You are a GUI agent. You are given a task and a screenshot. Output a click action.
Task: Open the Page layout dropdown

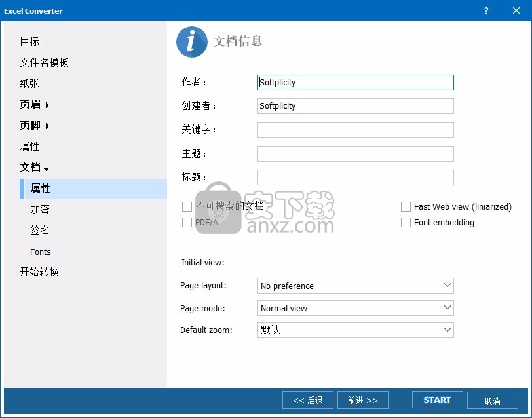point(355,286)
